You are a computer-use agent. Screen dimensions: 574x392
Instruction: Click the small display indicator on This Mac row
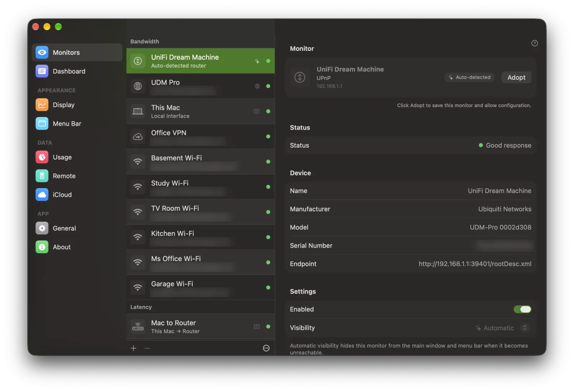tap(257, 111)
